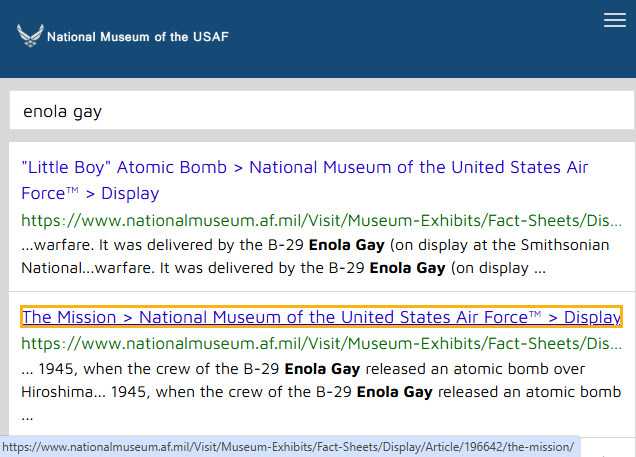Screen dimensions: 636x457
Task: Click the first bold "Enola Gay" in the Little Boy snippet
Action: (x=326, y=244)
